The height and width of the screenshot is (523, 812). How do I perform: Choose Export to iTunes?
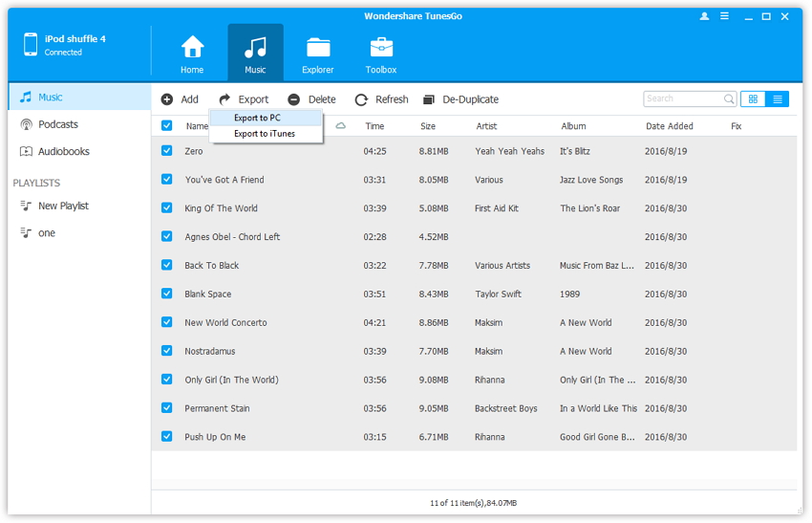pos(265,134)
